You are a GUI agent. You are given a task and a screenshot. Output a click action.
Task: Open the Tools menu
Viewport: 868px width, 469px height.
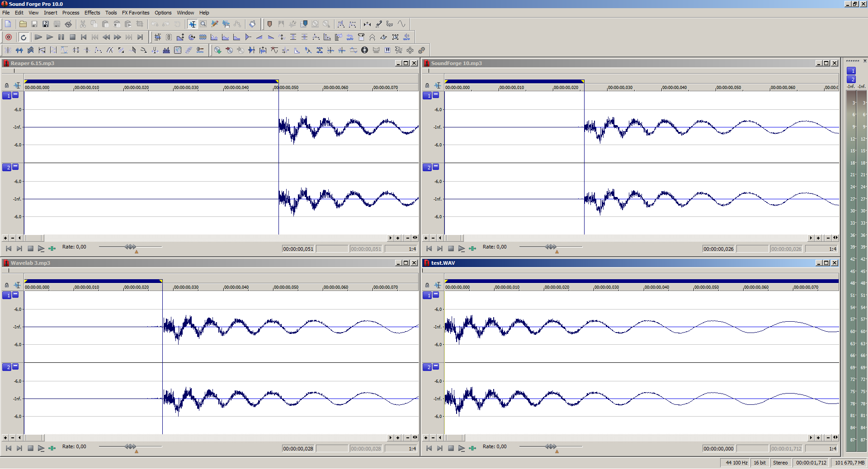coord(111,13)
